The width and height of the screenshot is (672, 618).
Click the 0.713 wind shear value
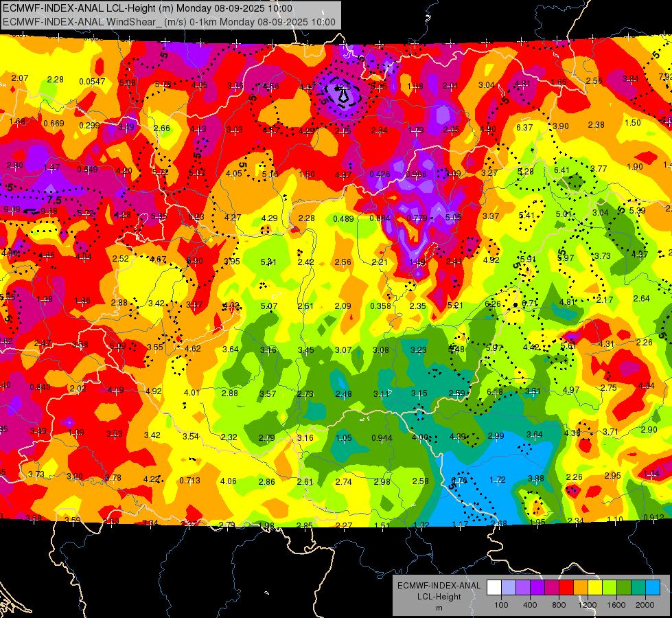[190, 481]
